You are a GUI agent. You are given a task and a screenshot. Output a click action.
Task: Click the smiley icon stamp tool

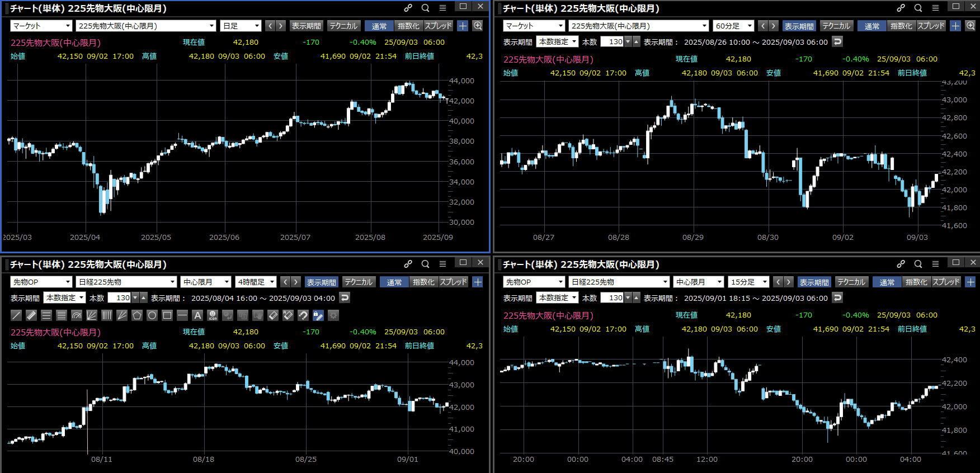213,315
